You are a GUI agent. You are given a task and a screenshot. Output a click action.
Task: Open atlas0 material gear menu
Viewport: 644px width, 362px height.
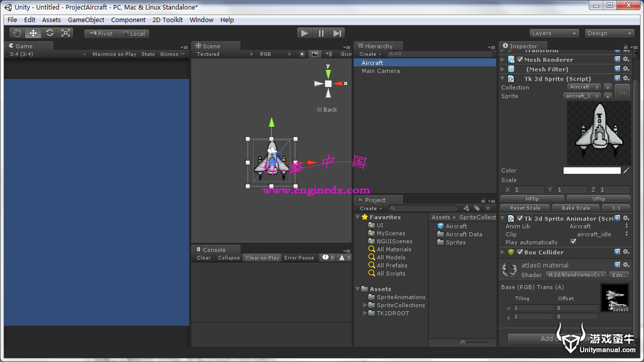626,265
